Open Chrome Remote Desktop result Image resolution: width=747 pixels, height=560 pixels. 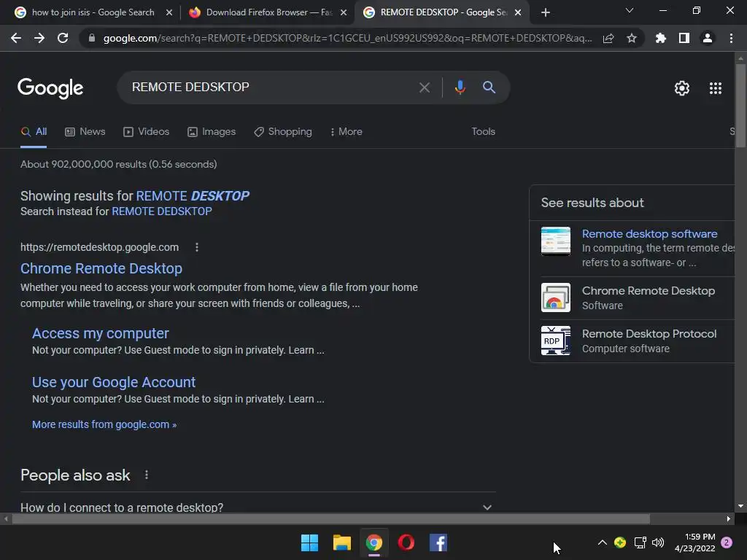pyautogui.click(x=101, y=268)
